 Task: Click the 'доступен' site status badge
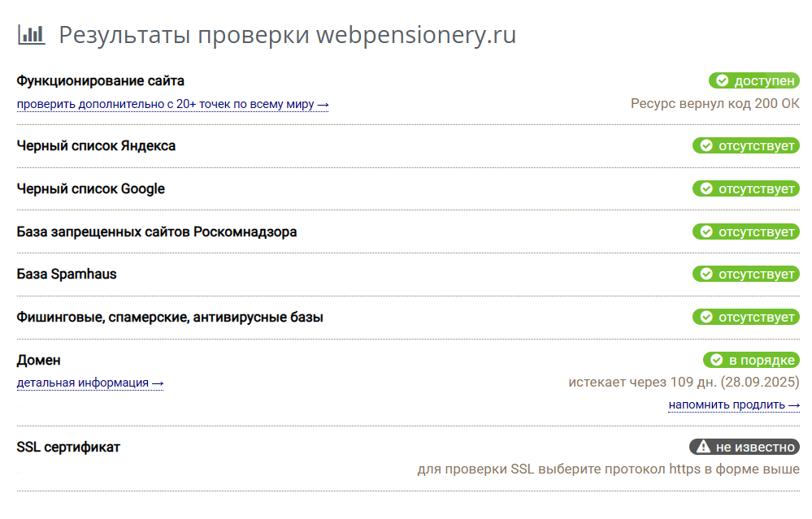pyautogui.click(x=754, y=80)
